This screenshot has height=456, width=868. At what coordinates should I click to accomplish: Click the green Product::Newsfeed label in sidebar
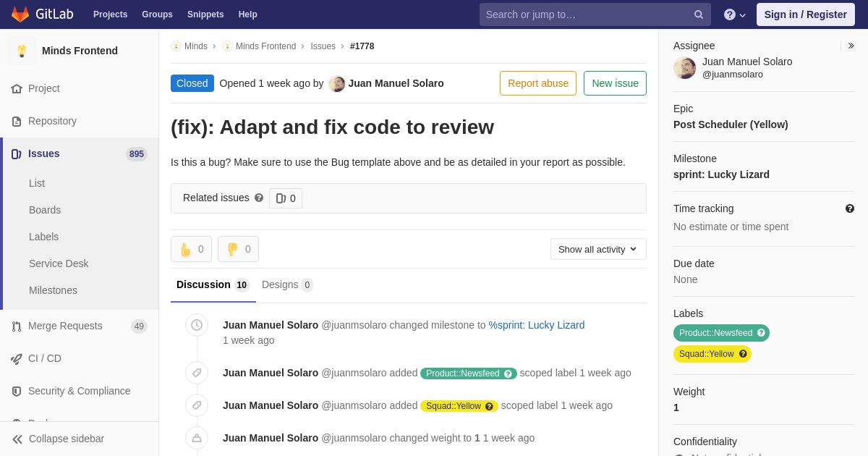pyautogui.click(x=721, y=333)
